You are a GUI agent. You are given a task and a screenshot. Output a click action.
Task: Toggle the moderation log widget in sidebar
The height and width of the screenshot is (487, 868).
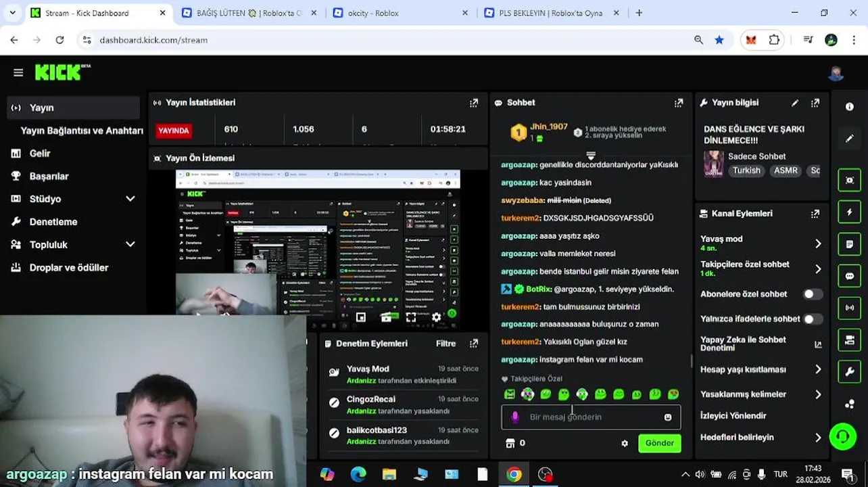coord(850,340)
